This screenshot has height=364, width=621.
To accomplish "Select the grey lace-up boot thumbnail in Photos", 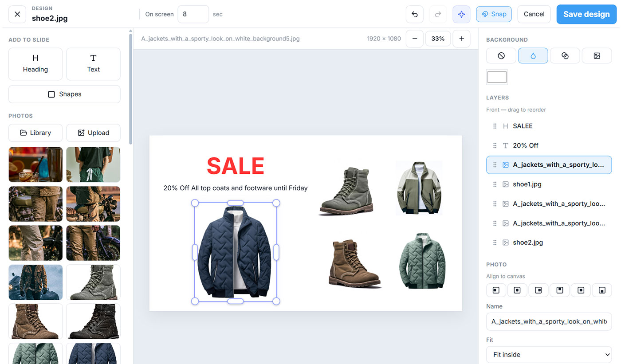I will (x=93, y=282).
